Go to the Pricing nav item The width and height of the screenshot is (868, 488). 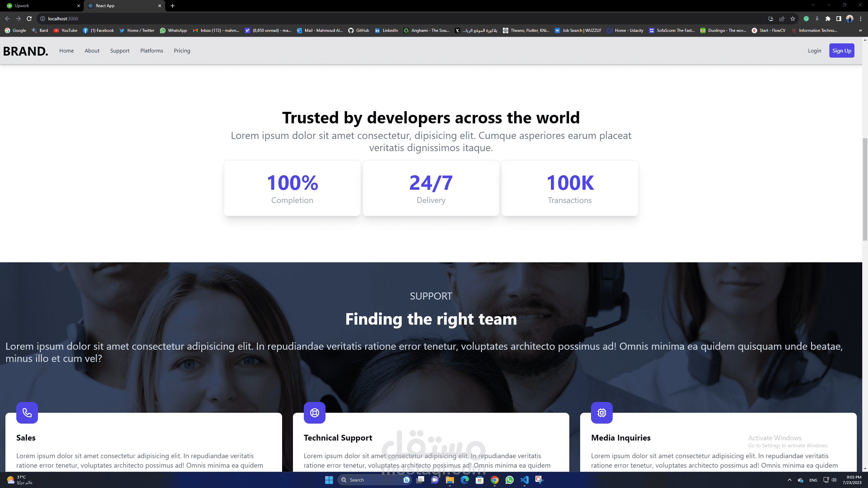click(182, 50)
